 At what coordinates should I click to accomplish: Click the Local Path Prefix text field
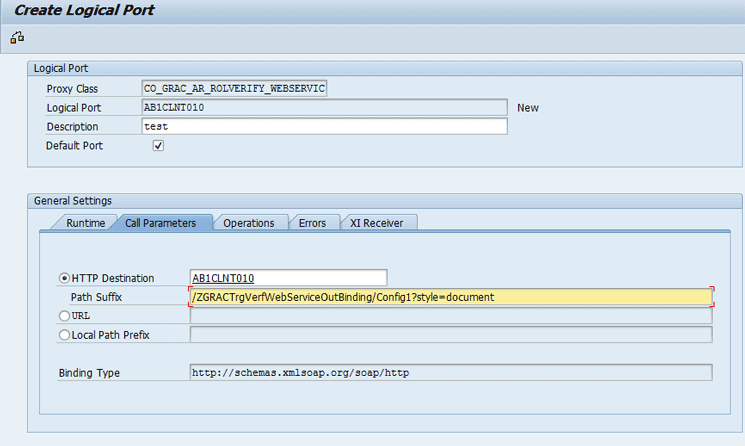[x=450, y=335]
